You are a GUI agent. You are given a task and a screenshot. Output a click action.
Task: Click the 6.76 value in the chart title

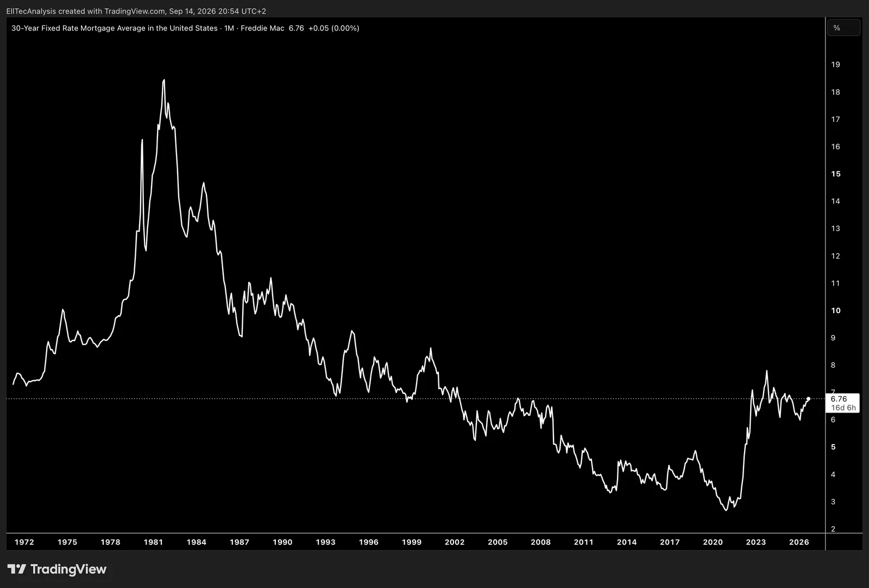click(x=296, y=28)
